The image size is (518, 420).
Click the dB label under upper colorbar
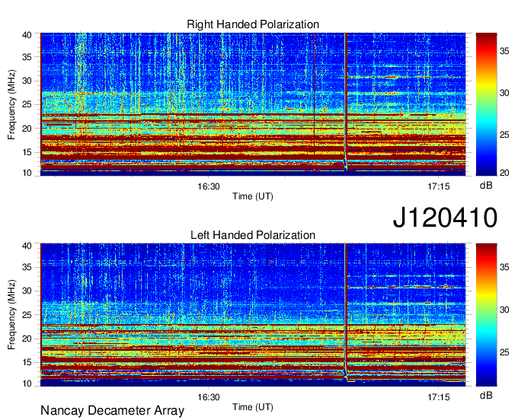(486, 186)
